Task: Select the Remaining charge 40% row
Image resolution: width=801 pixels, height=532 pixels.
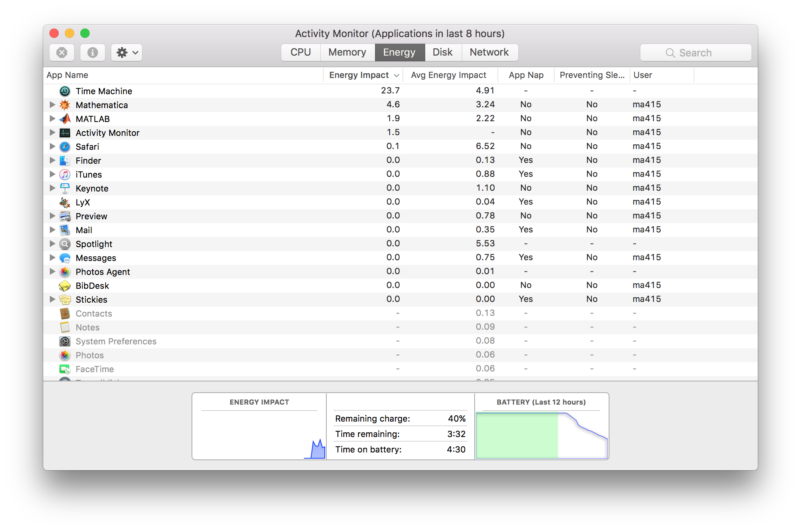Action: (x=400, y=418)
